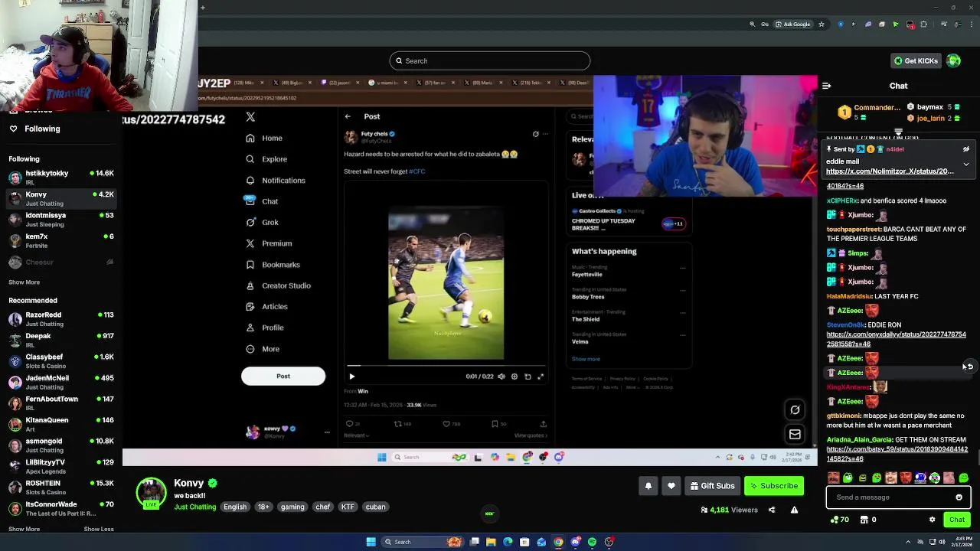Click the X Post button in the sidebar
The height and width of the screenshot is (551, 980).
tap(283, 376)
